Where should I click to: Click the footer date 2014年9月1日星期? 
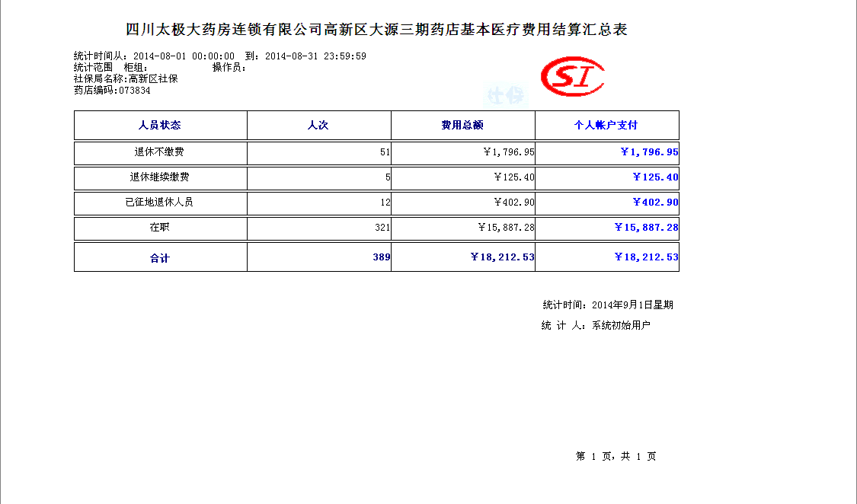pos(632,305)
